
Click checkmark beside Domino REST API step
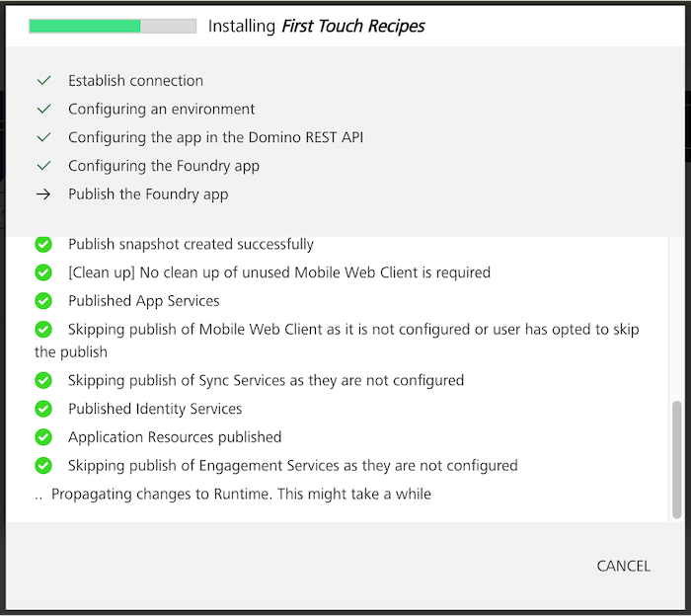43,137
